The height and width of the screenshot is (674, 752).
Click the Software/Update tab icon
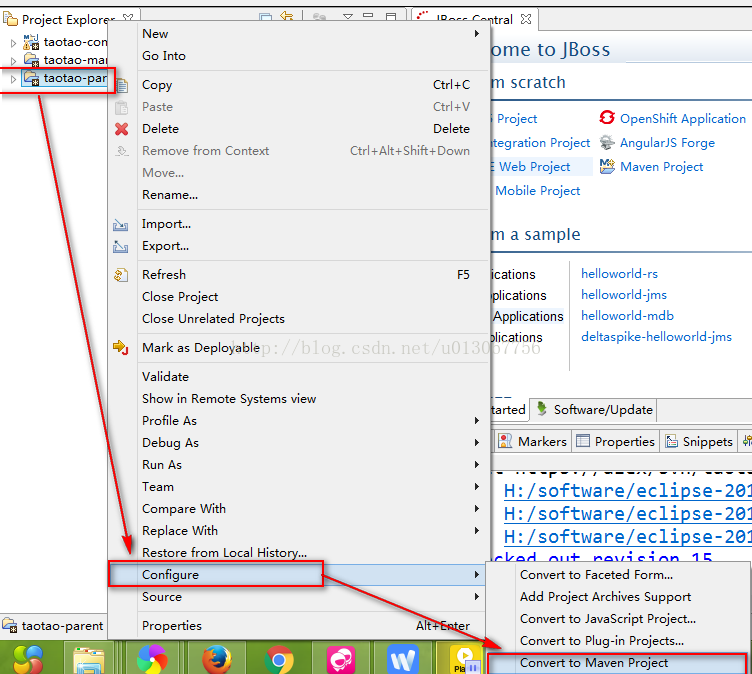pyautogui.click(x=541, y=409)
